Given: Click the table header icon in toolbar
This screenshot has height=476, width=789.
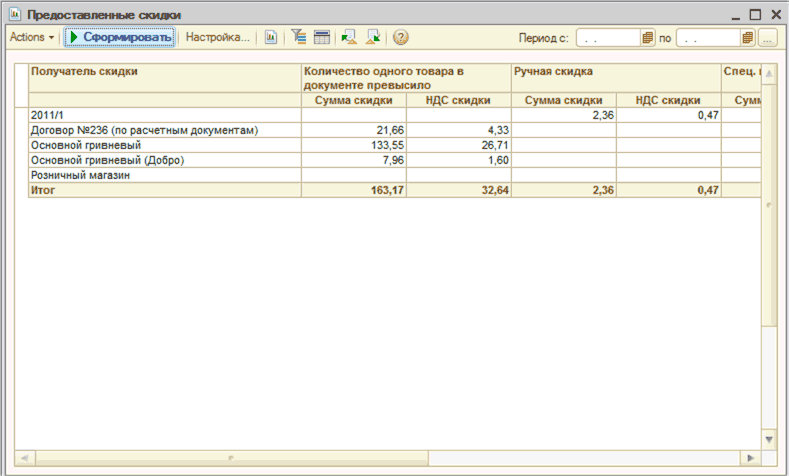Looking at the screenshot, I should 322,38.
